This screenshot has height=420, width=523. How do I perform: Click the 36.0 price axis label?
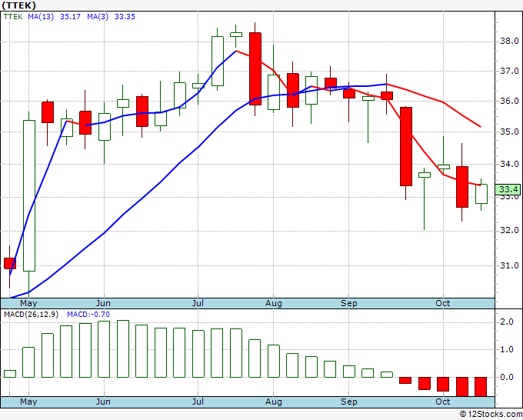(x=509, y=101)
